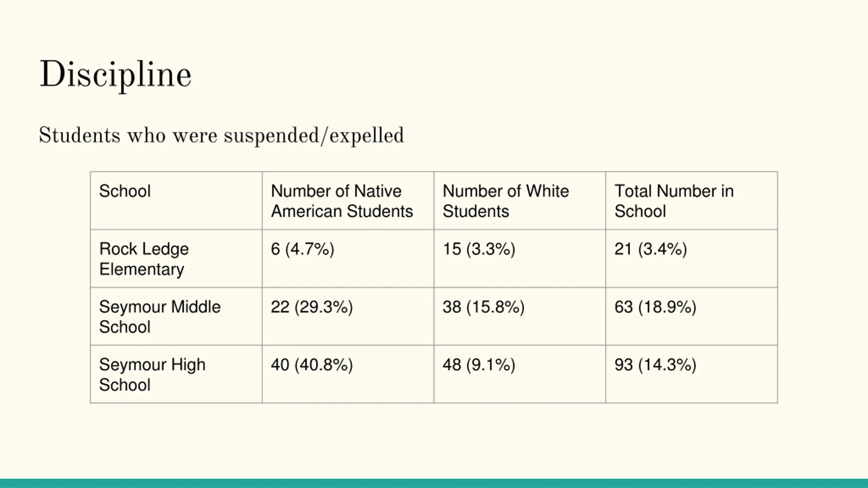Select the "School" header cell
Screen dimensions: 868x488
(x=125, y=191)
